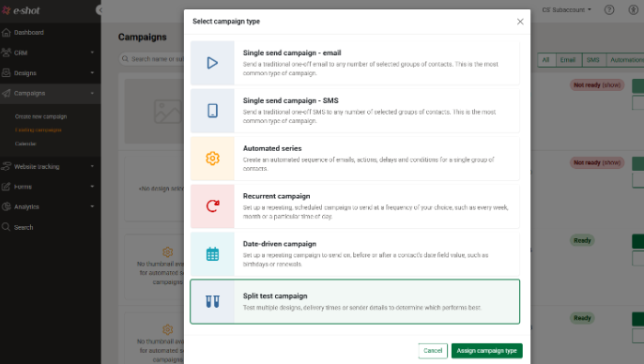The image size is (644, 364).
Task: Click the second Not ready (show) badge
Action: pyautogui.click(x=597, y=162)
